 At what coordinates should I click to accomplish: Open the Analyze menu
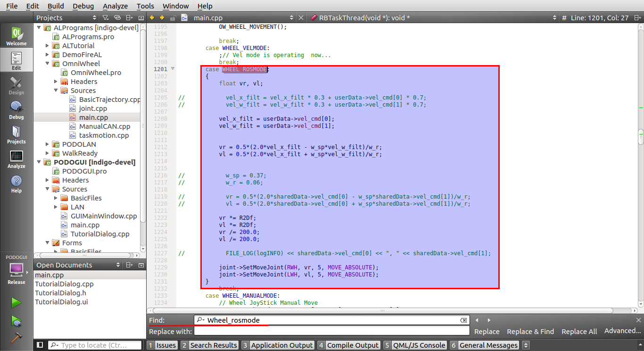coord(115,6)
